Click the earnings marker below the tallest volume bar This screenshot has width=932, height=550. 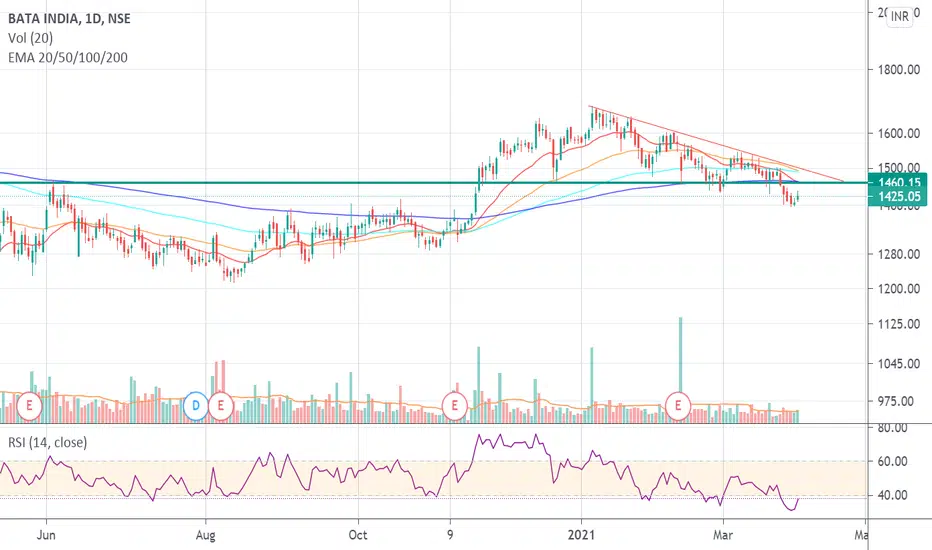(x=678, y=406)
